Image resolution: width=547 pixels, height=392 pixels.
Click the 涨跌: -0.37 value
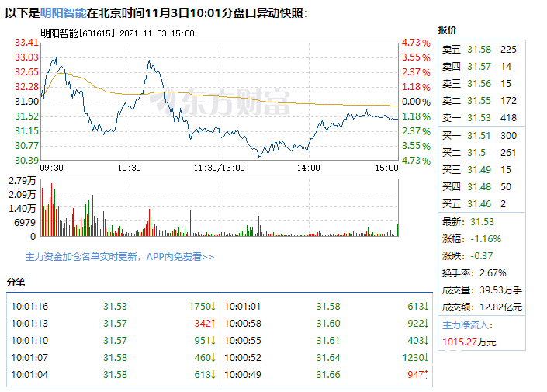(481, 256)
